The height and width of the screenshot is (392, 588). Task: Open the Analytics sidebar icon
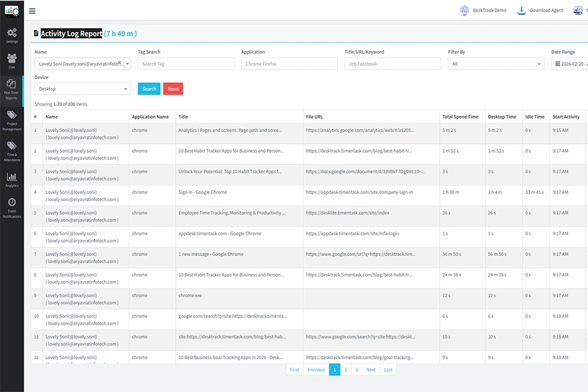coord(12,179)
